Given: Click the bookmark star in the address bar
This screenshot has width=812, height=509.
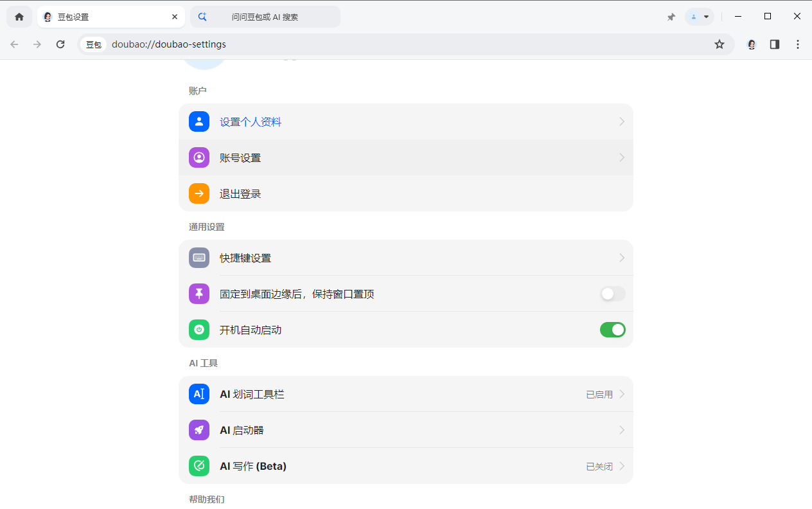Looking at the screenshot, I should (719, 44).
